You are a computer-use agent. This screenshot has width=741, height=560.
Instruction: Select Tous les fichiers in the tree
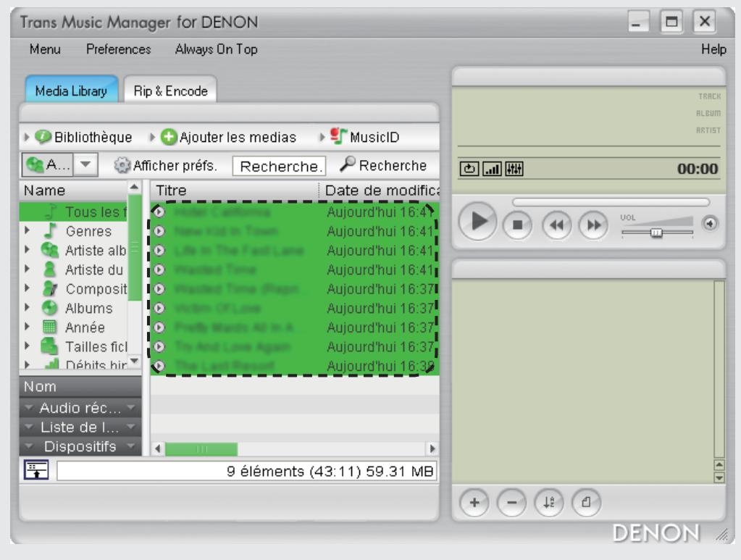73,212
